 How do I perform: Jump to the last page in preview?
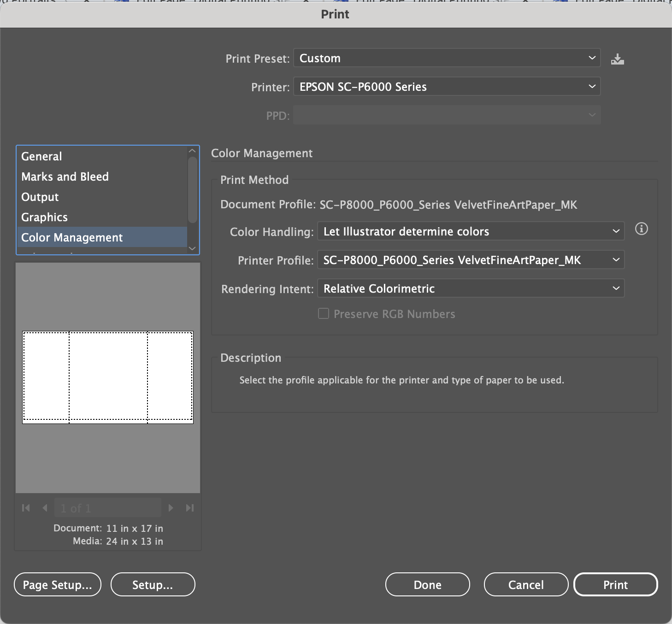[189, 508]
